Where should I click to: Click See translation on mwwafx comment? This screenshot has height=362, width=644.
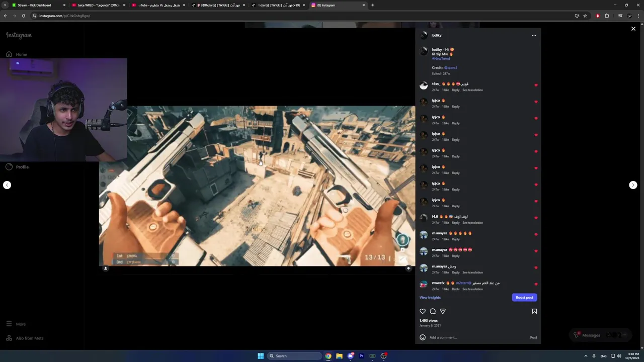(x=472, y=289)
